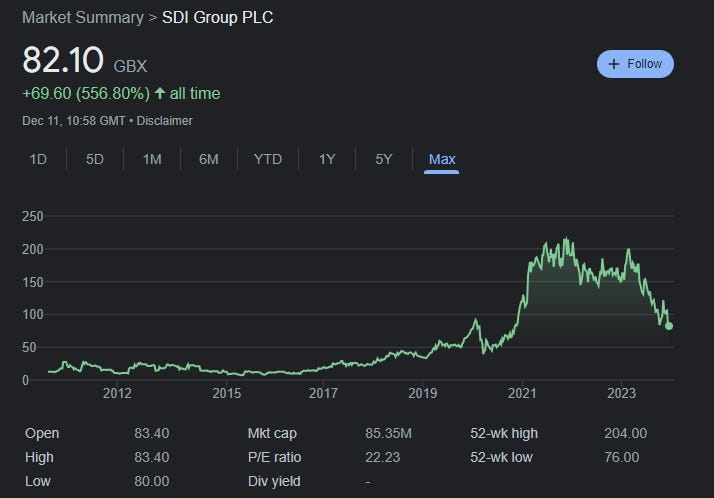Click the 2023 x-axis label
Screen dimensions: 714x498
(x=622, y=393)
